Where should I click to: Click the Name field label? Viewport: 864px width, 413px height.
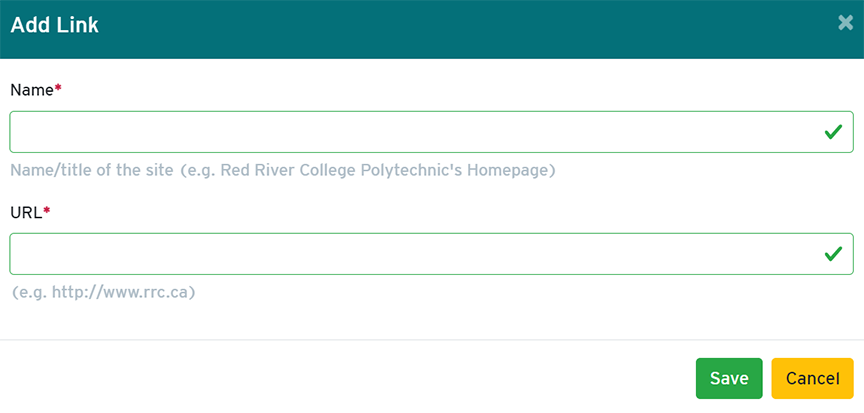click(31, 90)
